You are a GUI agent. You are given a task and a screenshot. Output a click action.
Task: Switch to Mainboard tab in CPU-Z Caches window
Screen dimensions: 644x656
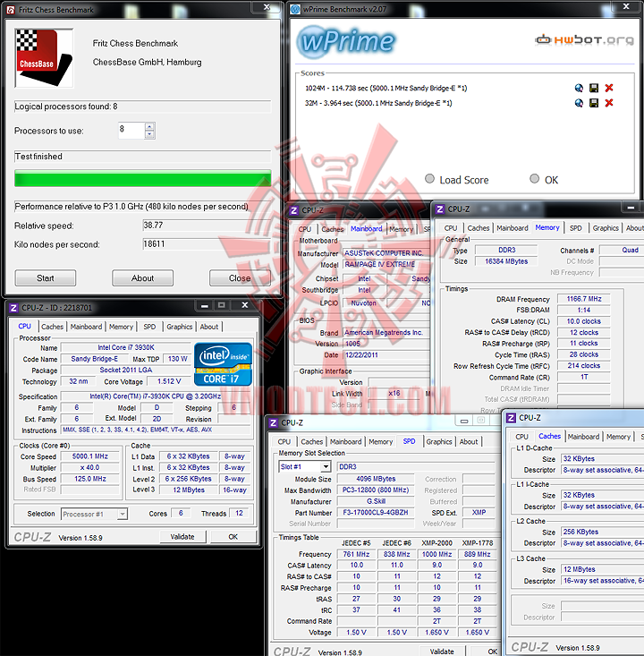click(x=584, y=437)
